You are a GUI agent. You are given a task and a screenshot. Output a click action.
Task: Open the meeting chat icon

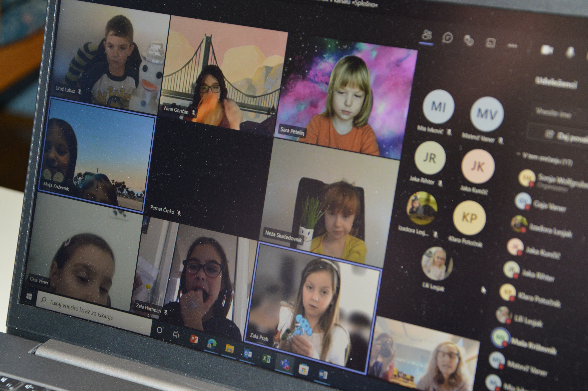coord(448,38)
